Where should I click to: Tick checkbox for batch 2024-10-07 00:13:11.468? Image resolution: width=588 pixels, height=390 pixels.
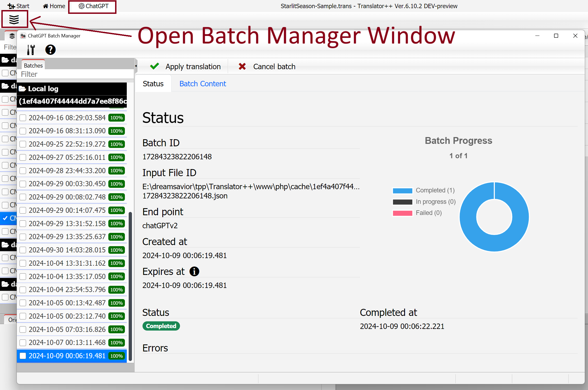point(23,343)
